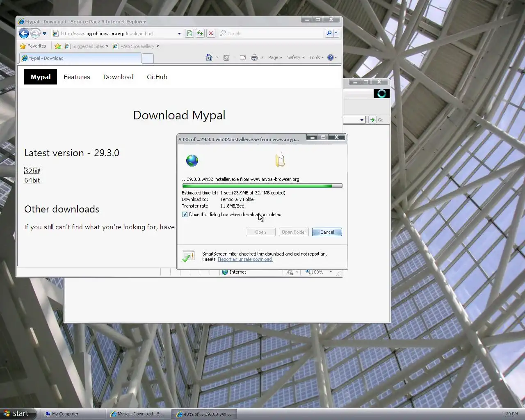Click the Help question mark icon
525x420 pixels.
click(x=331, y=58)
